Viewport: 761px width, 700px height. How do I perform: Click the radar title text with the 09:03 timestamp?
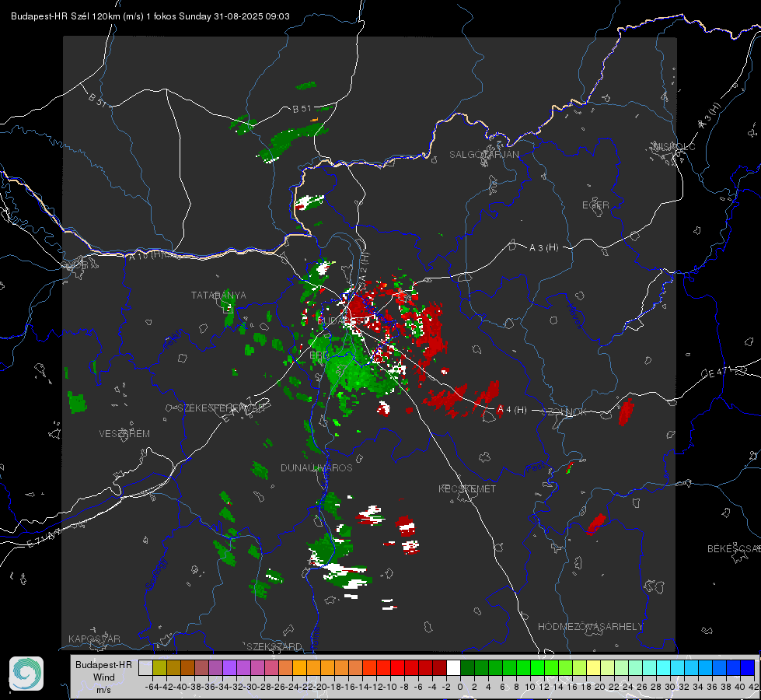coord(150,16)
